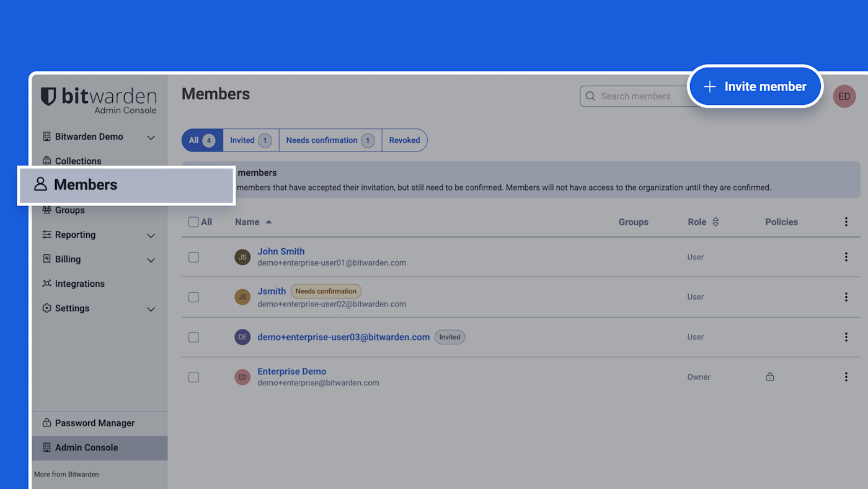
Task: Switch to the Invited tab
Action: pyautogui.click(x=250, y=140)
